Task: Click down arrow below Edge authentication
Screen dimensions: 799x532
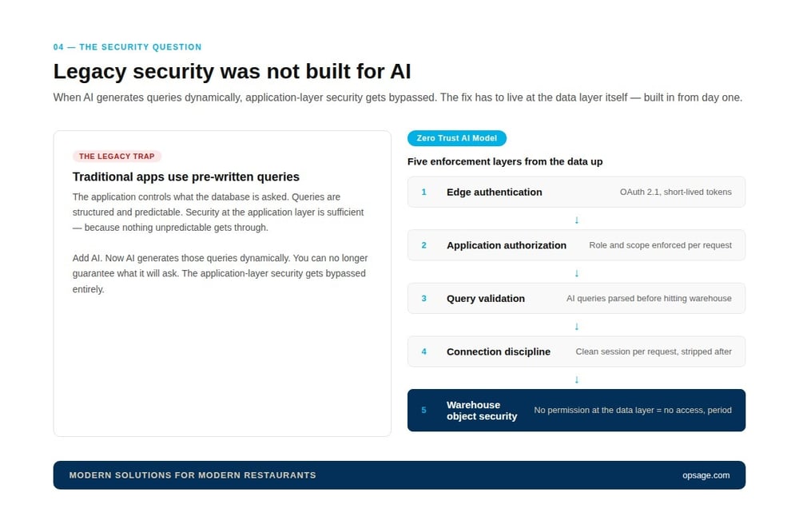Action: [576, 220]
